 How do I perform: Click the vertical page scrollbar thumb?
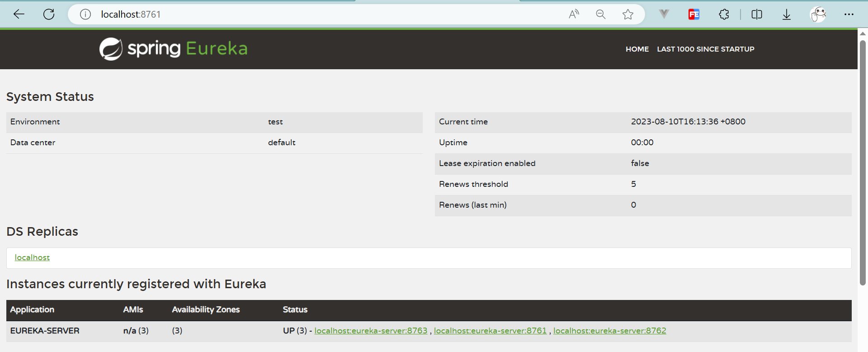(863, 163)
